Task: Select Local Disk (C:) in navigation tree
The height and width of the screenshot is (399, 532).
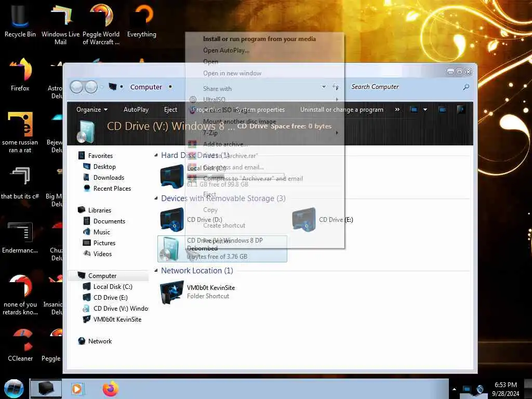Action: (x=113, y=287)
